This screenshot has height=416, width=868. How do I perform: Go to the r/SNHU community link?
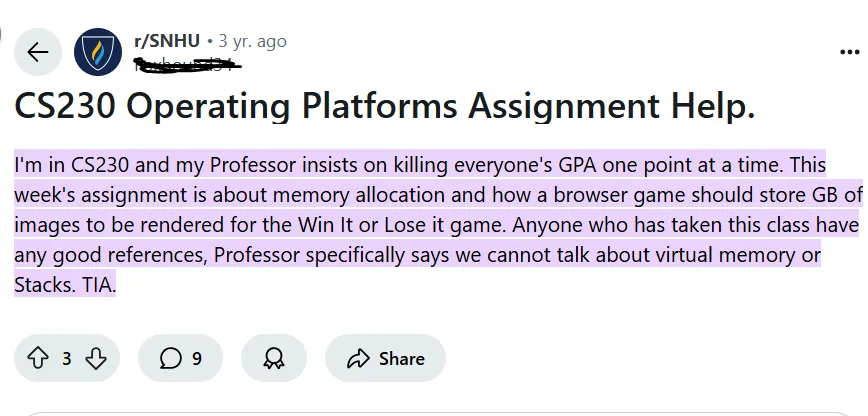(166, 41)
